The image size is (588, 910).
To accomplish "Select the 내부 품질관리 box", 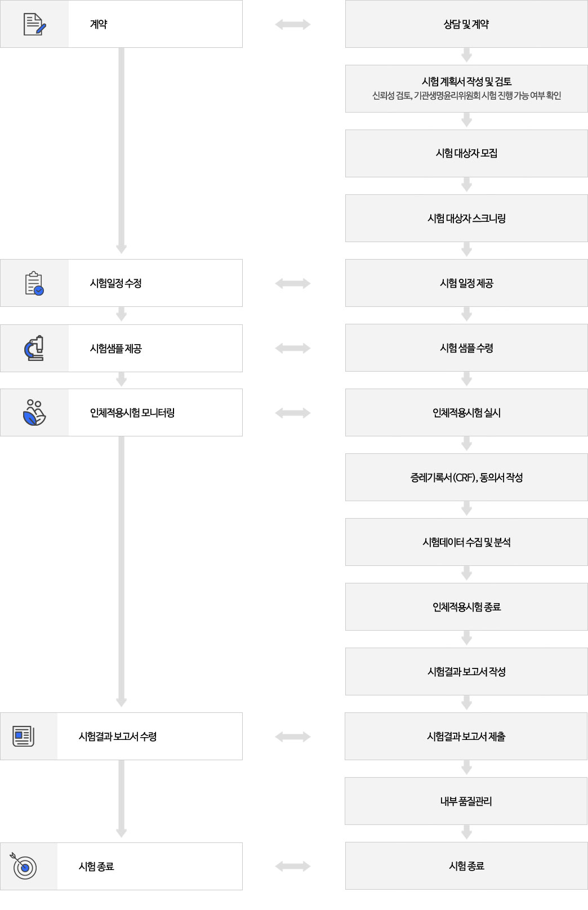I will click(466, 801).
